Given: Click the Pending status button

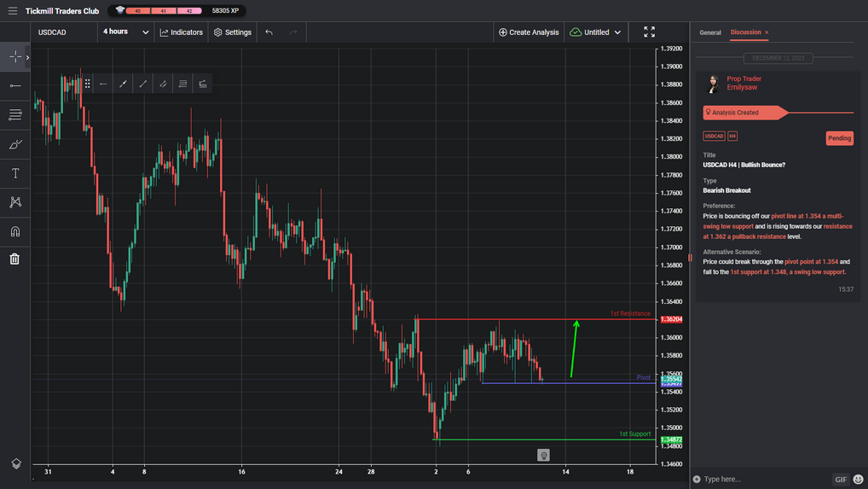Looking at the screenshot, I should pyautogui.click(x=839, y=138).
